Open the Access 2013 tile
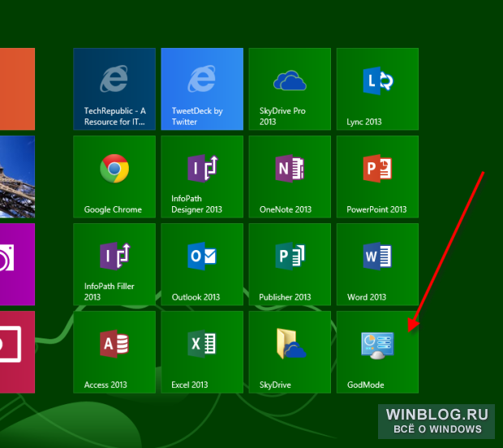The image size is (503, 448). pos(114,352)
